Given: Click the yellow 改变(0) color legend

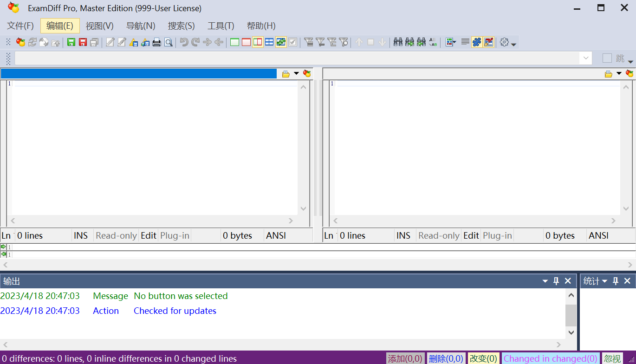Looking at the screenshot, I should (x=483, y=358).
